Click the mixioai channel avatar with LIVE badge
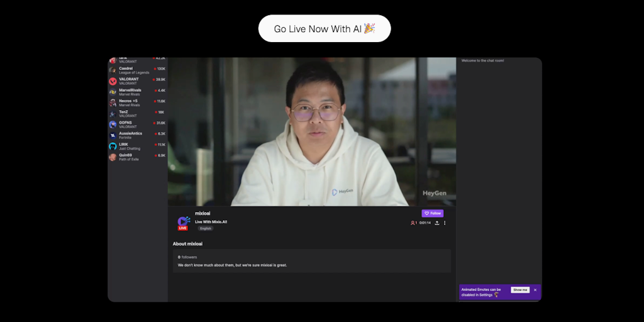The image size is (644, 322). click(183, 223)
